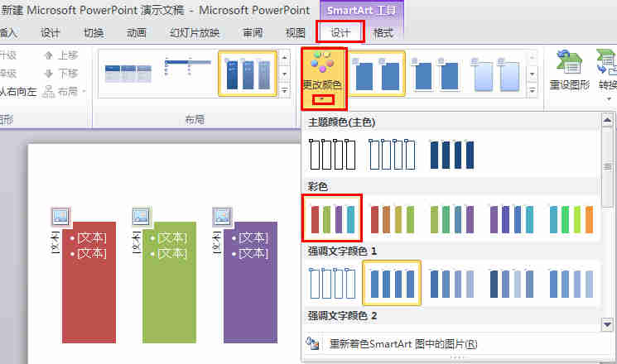Expand the 更改颜色 dropdown arrow
The width and height of the screenshot is (617, 364).
tap(323, 100)
